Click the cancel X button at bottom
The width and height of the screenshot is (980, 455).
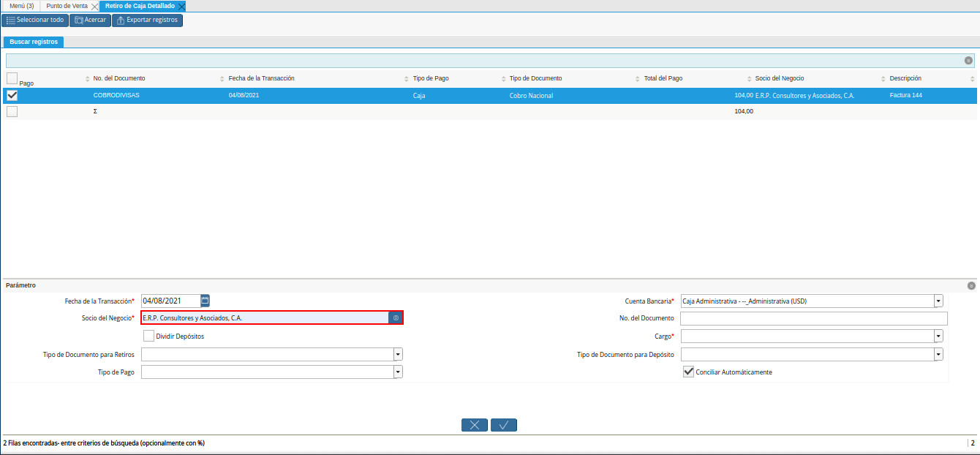point(475,425)
